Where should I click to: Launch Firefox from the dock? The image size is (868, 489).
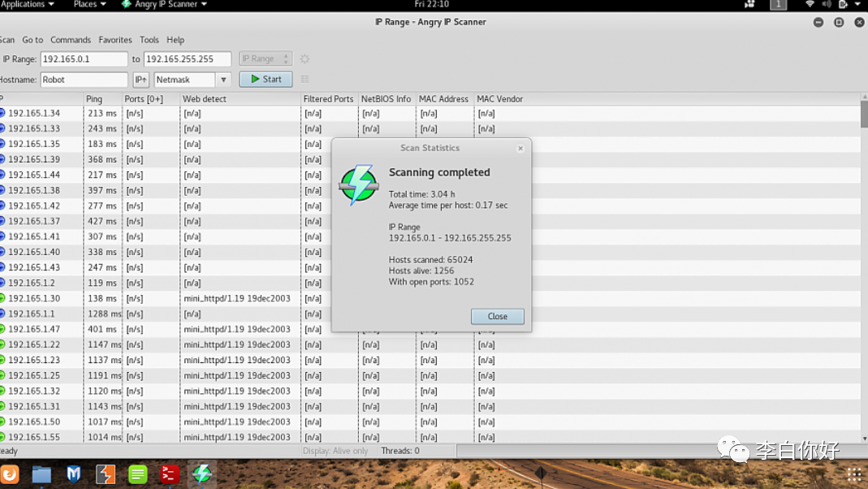tap(10, 474)
